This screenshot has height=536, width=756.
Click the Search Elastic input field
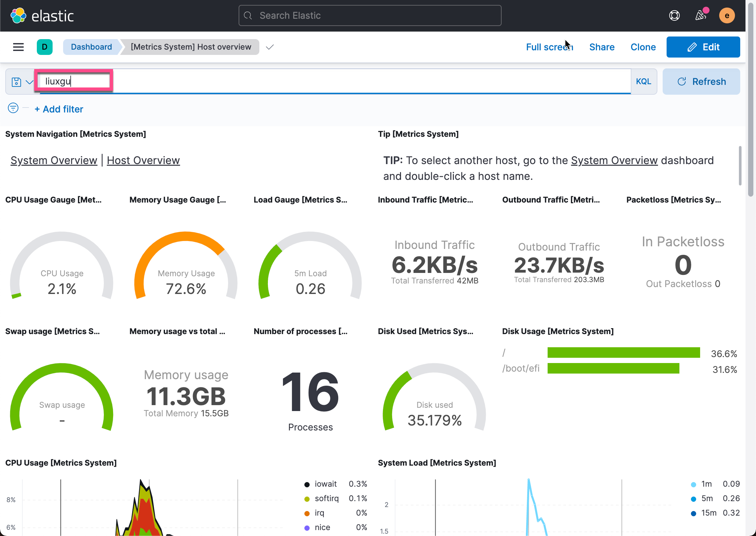tap(369, 15)
